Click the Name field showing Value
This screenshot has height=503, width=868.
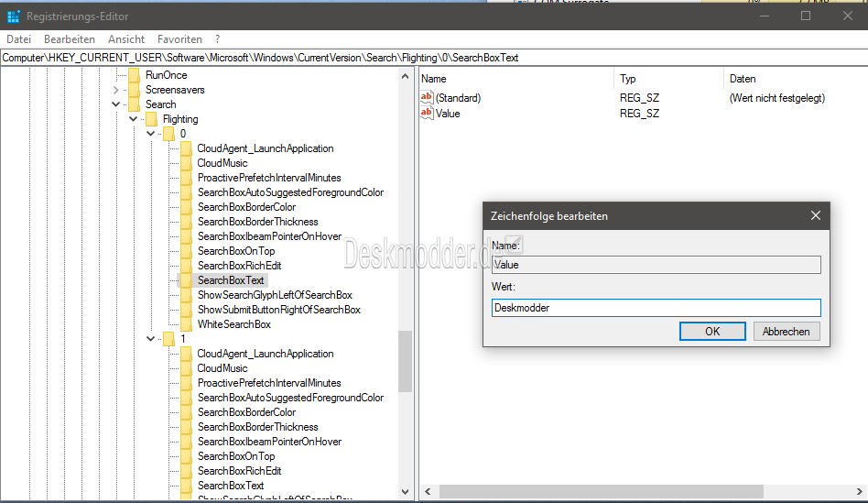(656, 265)
